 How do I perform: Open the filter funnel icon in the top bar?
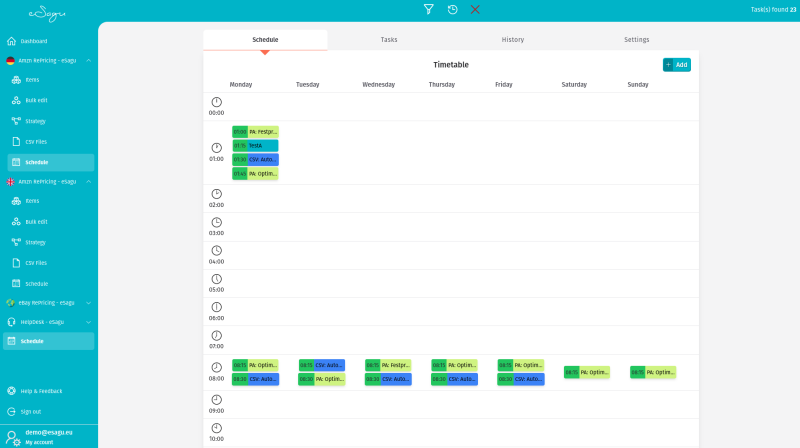point(429,9)
